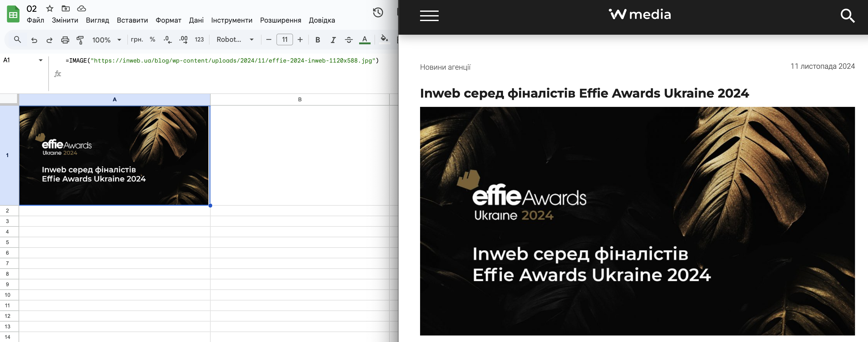This screenshot has height=342, width=868.
Task: Select column B header
Action: [x=300, y=99]
